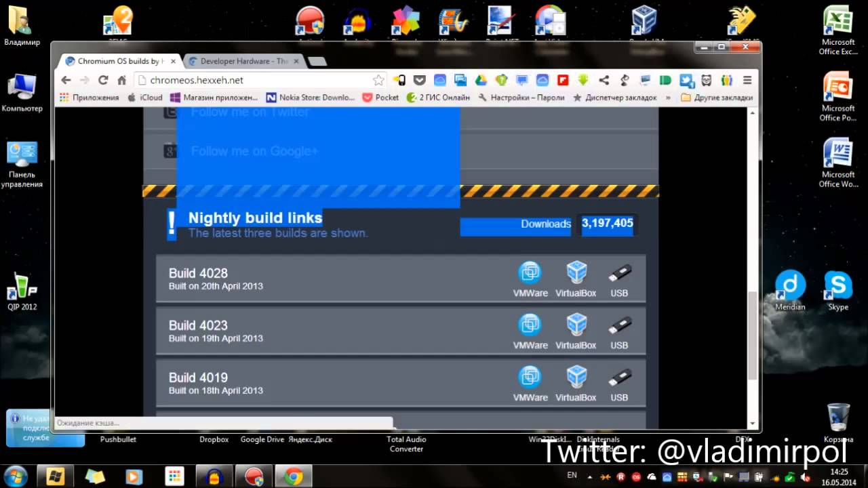Open the Nokia Store bookmark
868x488 pixels.
311,98
